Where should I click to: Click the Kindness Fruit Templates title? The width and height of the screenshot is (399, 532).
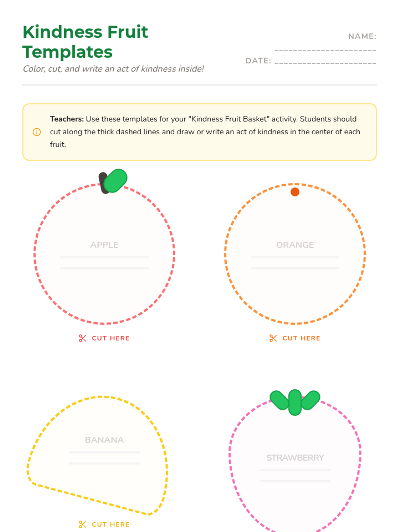85,42
